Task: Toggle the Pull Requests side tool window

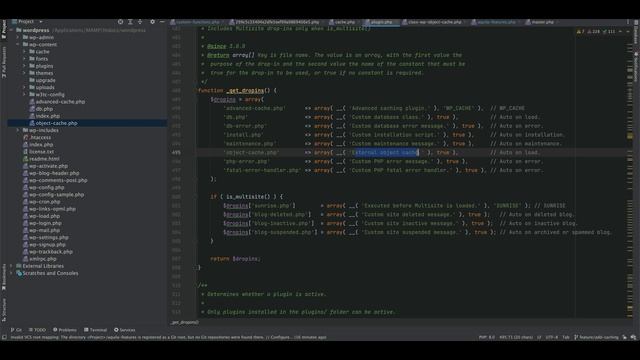Action: pos(4,62)
